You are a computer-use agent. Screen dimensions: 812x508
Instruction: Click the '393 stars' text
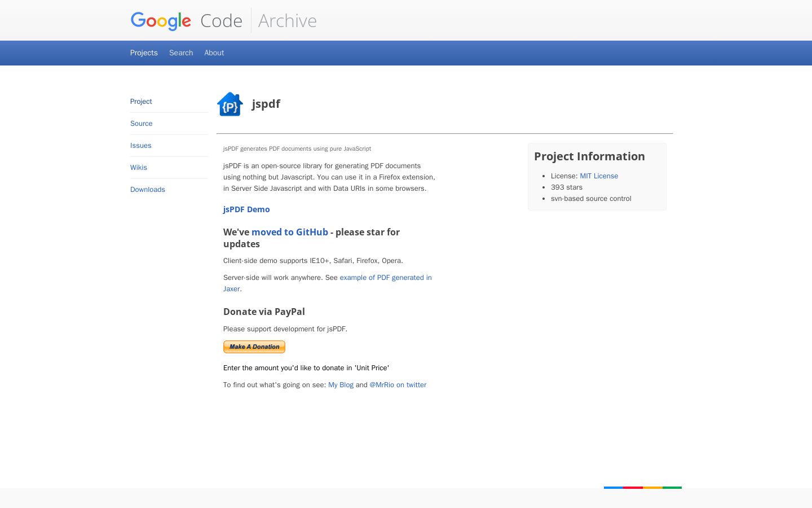[x=567, y=187]
